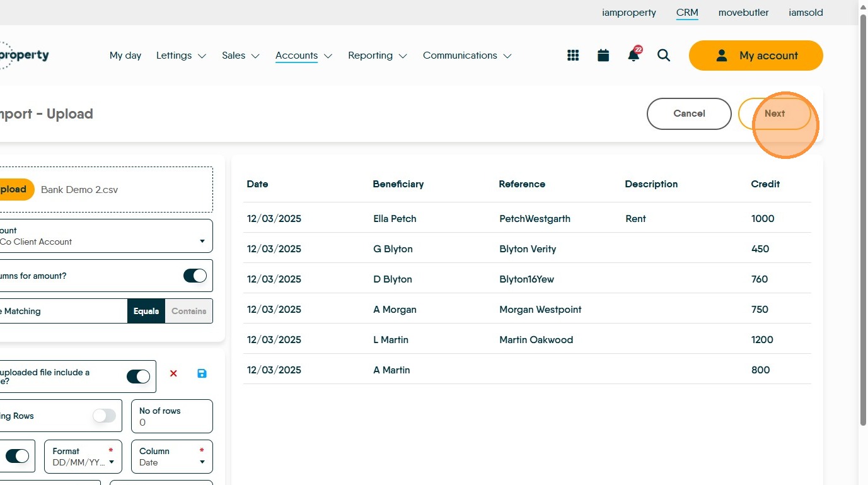Click the search magnifier icon
This screenshot has height=485, width=868.
pos(664,56)
